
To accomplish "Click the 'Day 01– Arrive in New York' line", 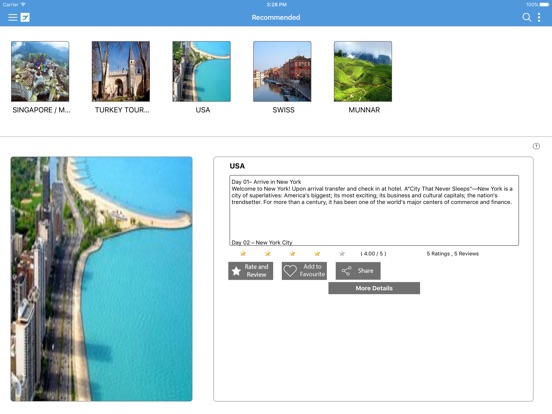I will pyautogui.click(x=266, y=182).
